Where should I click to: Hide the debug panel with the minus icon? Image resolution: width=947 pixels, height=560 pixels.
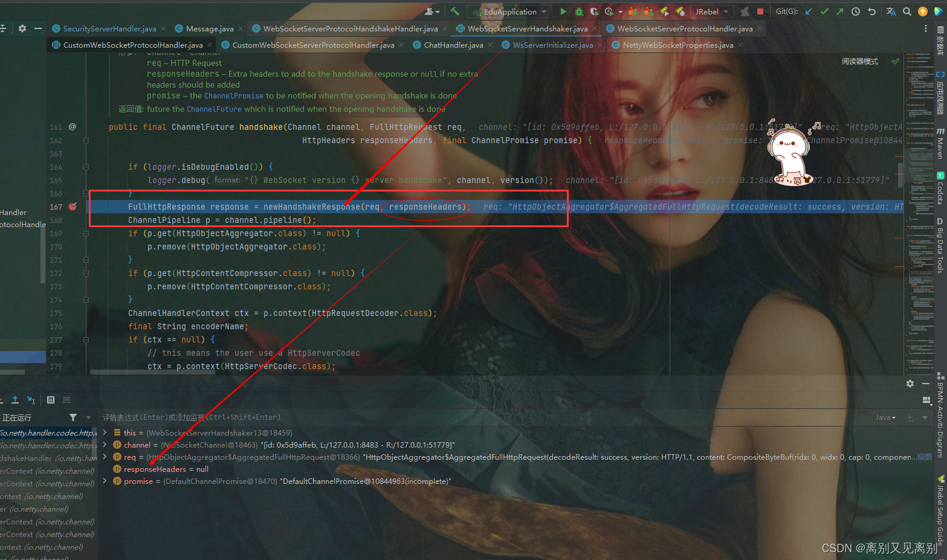tap(926, 384)
